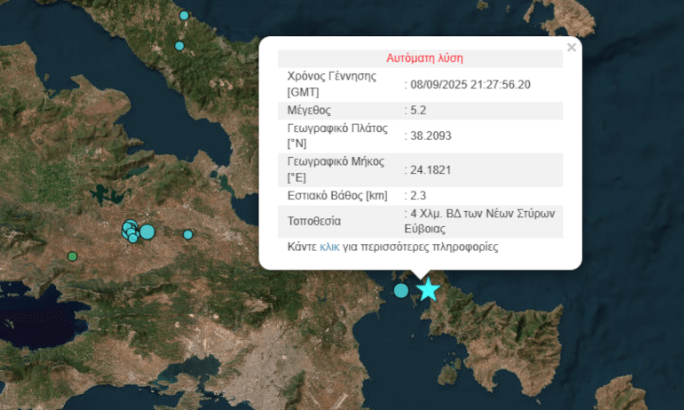Click the latitude value 38.2093
This screenshot has width=684, height=410.
(431, 136)
